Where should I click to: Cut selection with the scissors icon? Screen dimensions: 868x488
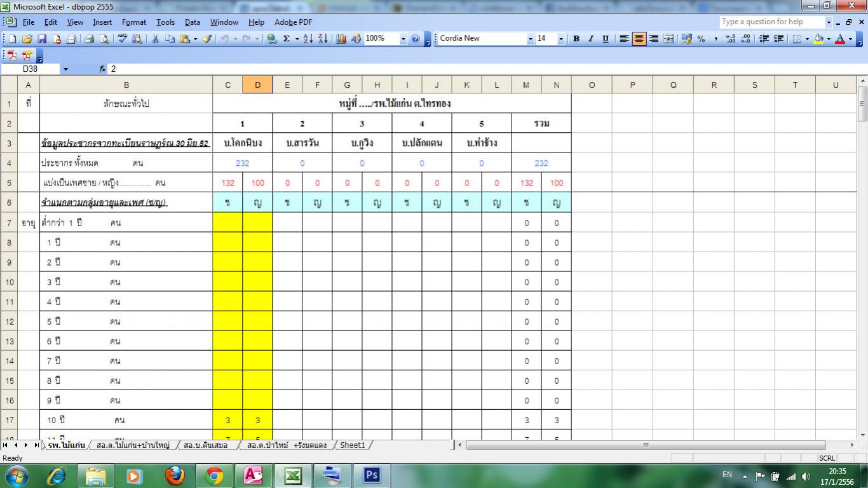(155, 39)
